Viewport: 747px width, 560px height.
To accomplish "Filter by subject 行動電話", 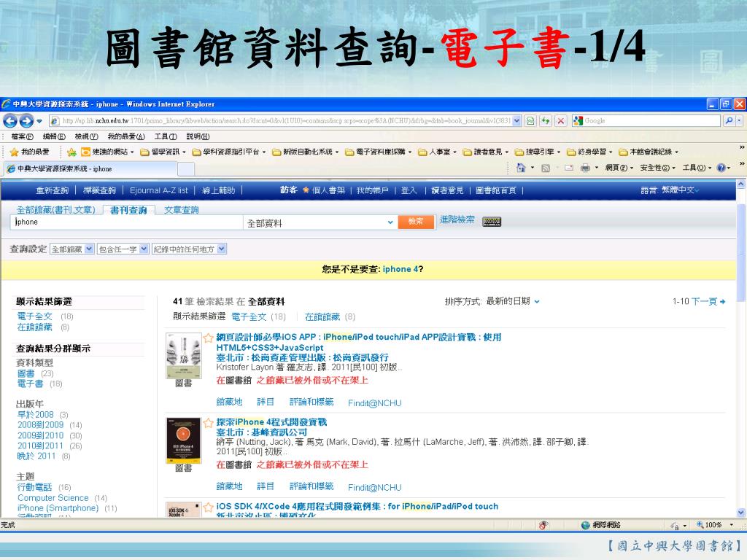I will coord(34,487).
